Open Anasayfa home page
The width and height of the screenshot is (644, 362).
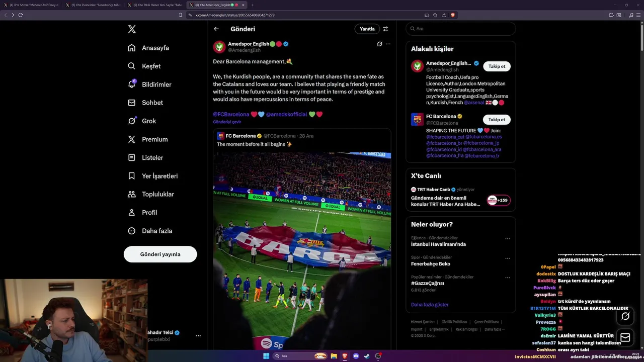click(148, 48)
